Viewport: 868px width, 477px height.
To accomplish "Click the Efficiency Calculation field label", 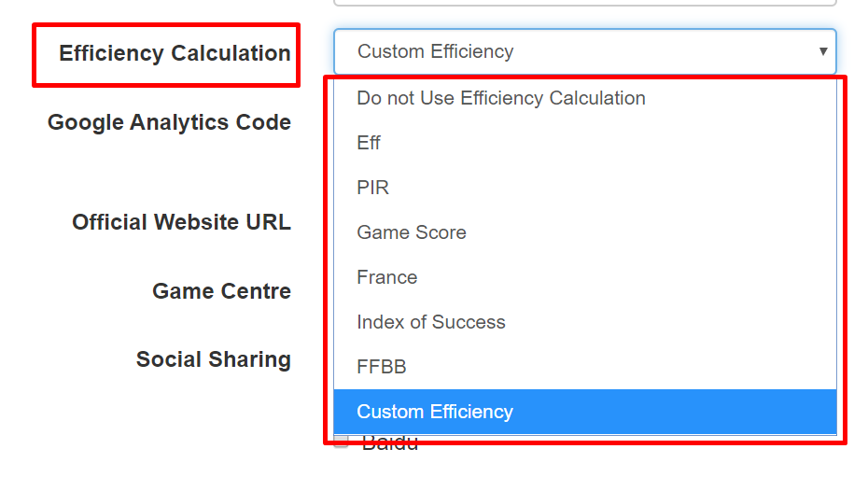I will tap(175, 53).
